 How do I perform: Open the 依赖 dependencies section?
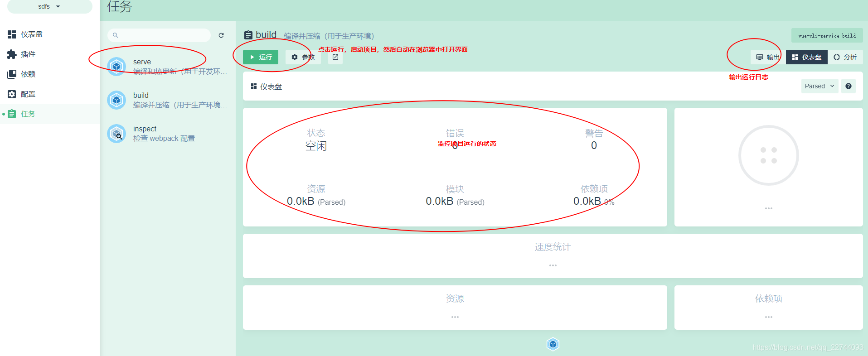tap(50, 74)
